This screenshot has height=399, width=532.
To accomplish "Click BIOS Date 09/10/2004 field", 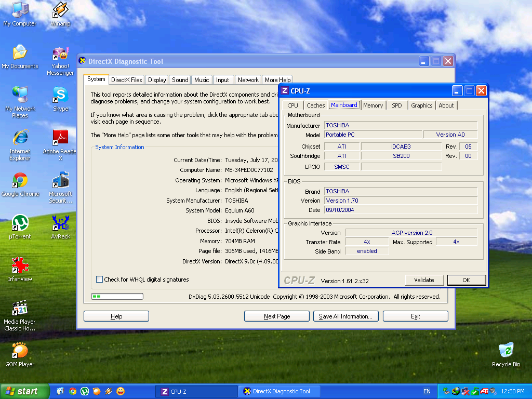I will (x=401, y=210).
